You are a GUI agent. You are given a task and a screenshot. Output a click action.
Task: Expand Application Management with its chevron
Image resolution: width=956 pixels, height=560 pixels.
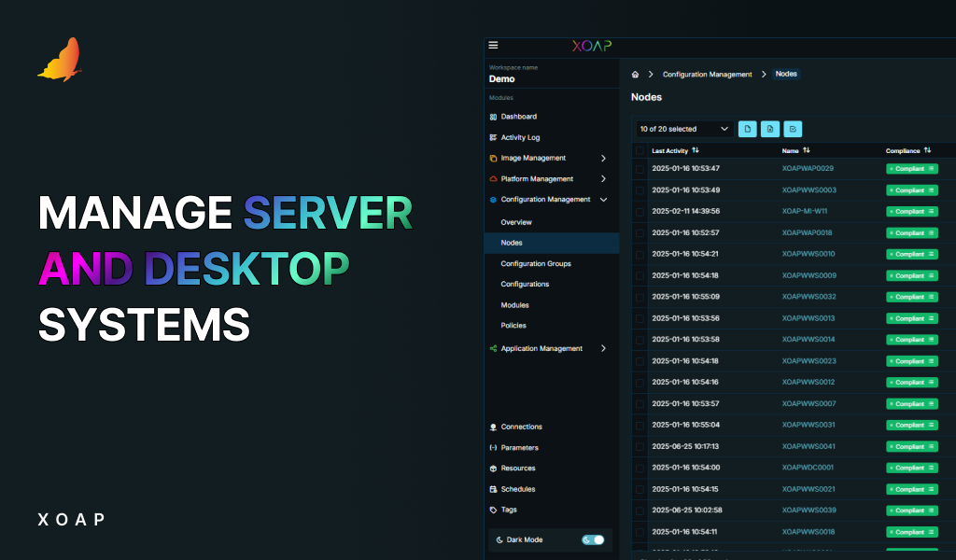pyautogui.click(x=603, y=348)
